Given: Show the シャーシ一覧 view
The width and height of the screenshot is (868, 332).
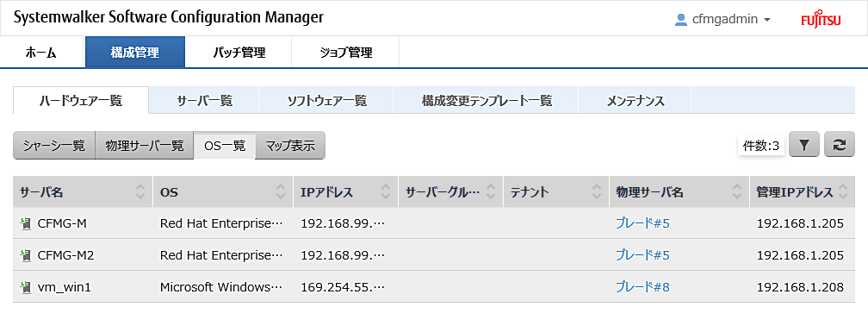Looking at the screenshot, I should 54,146.
